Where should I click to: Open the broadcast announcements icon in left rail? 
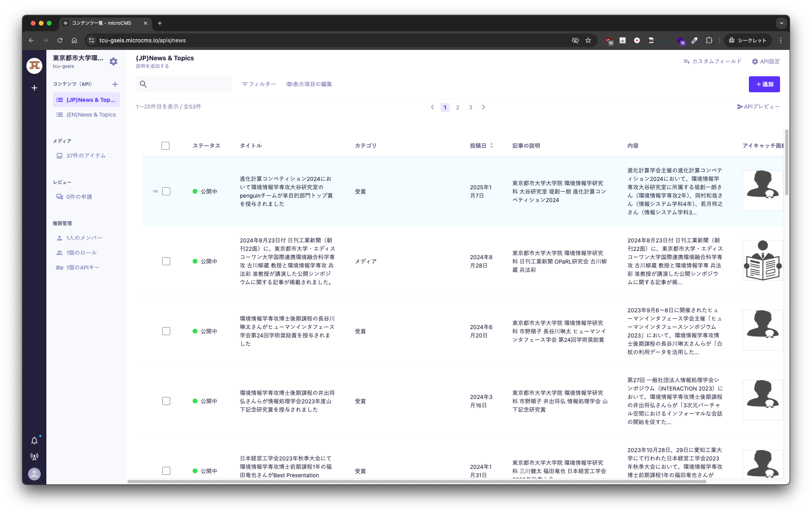(34, 456)
